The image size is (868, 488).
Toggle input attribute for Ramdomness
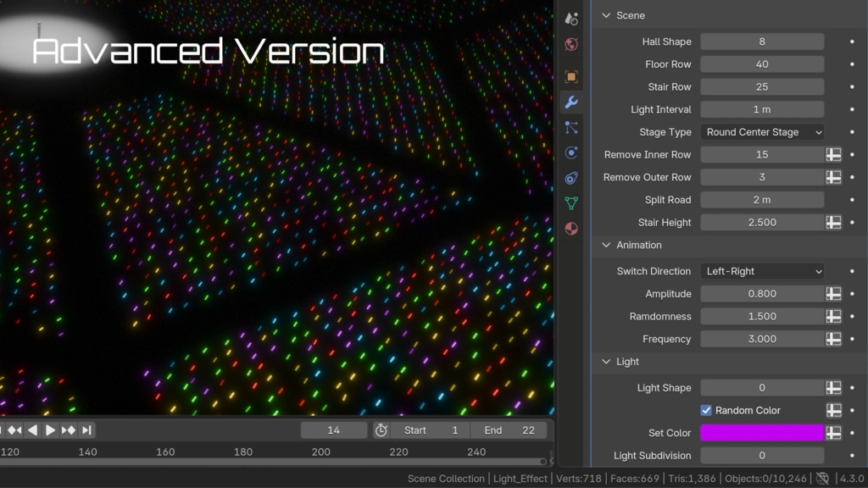[x=834, y=317]
